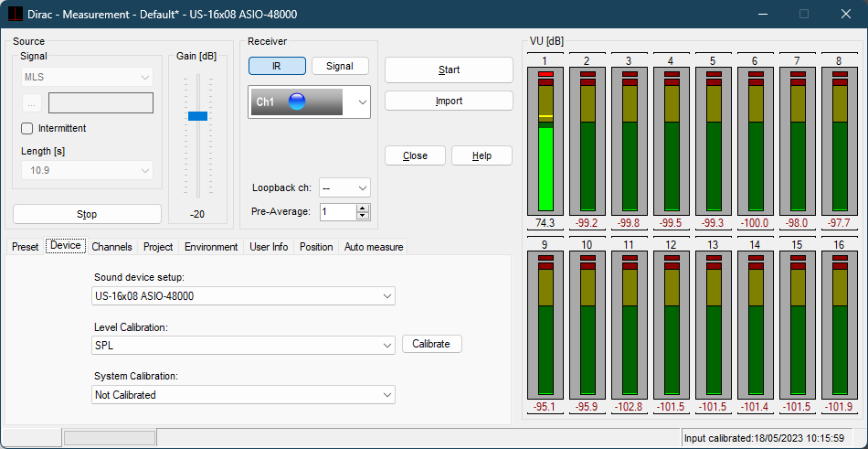Click VU meter for channel 6
The width and height of the screenshot is (868, 449).
pos(756,141)
